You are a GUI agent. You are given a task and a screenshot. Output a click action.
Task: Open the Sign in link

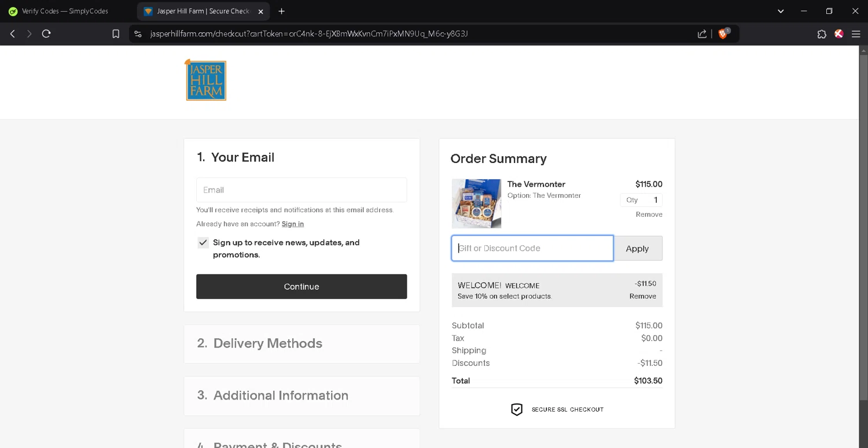293,224
